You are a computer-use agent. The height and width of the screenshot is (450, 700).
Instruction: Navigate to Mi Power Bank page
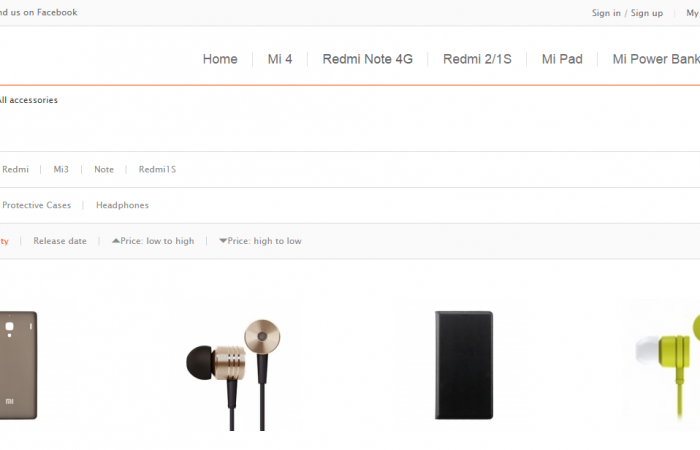click(x=655, y=59)
